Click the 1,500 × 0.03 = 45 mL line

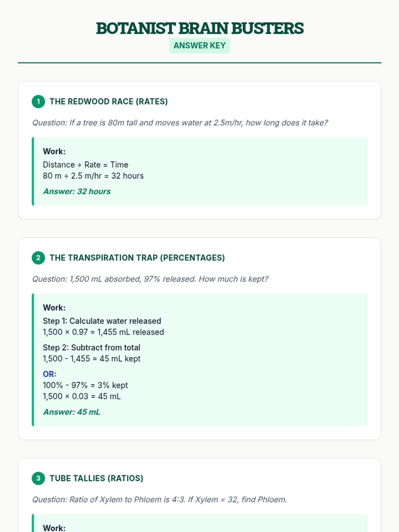tap(82, 396)
